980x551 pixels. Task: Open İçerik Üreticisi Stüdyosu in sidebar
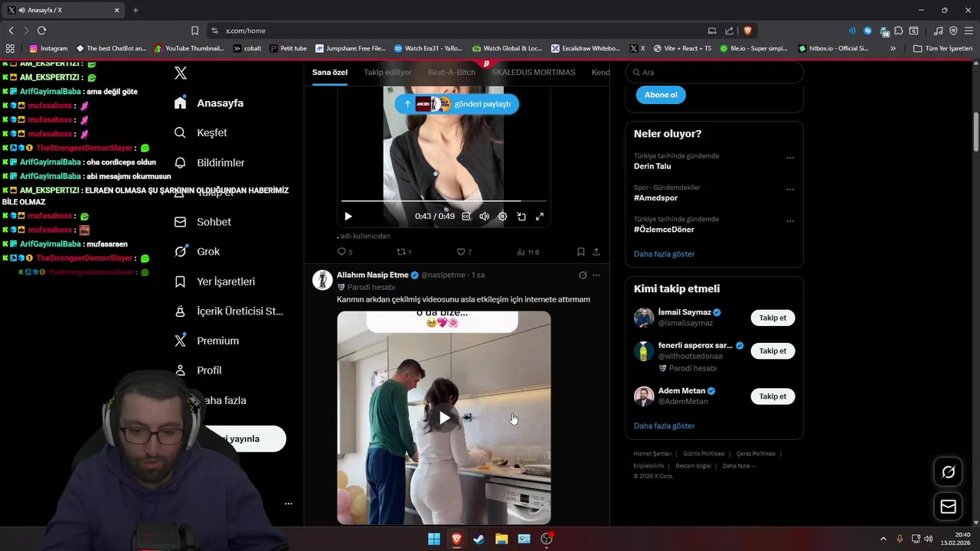[x=229, y=311]
